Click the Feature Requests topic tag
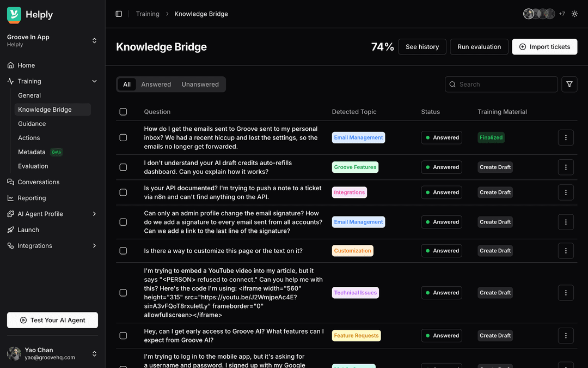 click(356, 336)
